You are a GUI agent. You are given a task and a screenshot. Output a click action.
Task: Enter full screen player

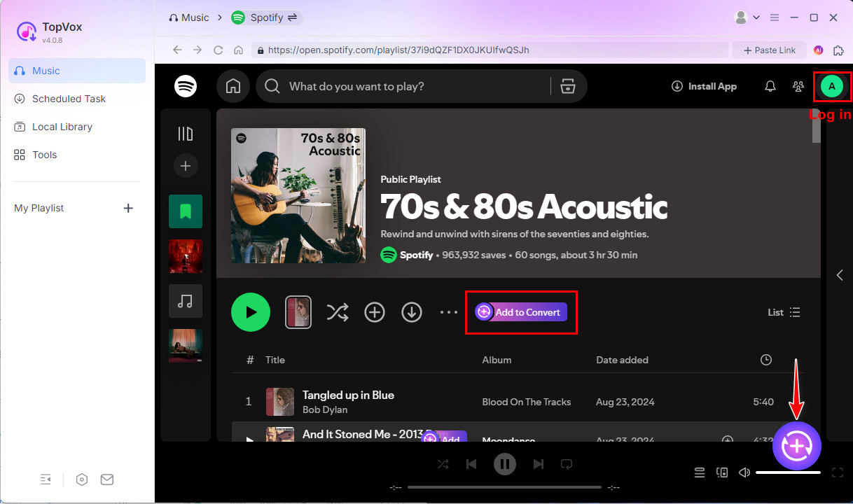pyautogui.click(x=837, y=472)
